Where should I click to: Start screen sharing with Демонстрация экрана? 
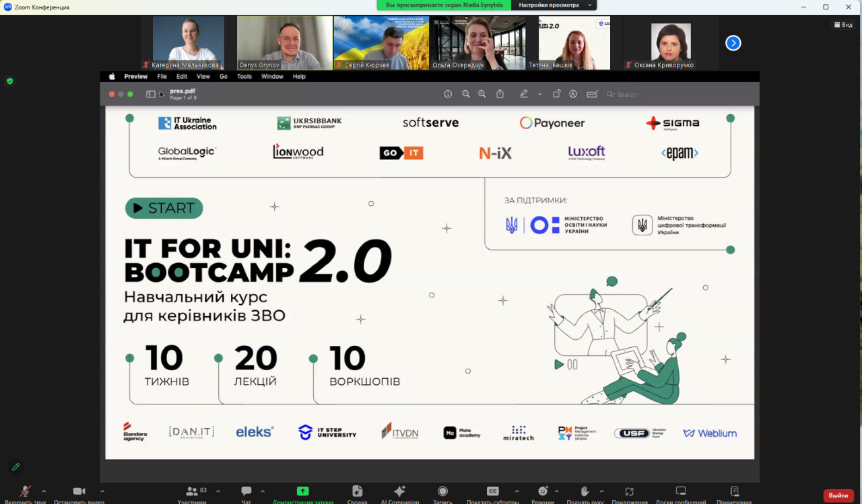click(x=303, y=495)
